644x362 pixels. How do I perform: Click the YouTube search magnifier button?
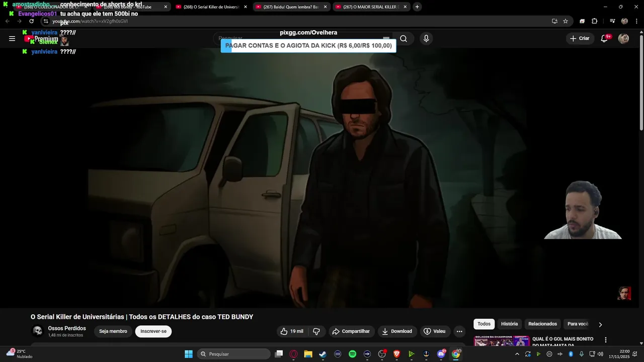click(x=404, y=39)
